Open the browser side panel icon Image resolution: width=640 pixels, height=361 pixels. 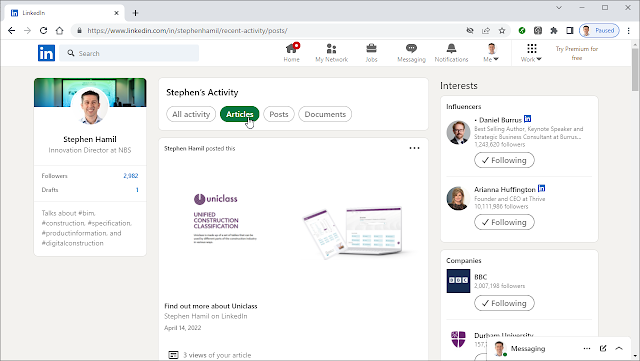pyautogui.click(x=570, y=31)
